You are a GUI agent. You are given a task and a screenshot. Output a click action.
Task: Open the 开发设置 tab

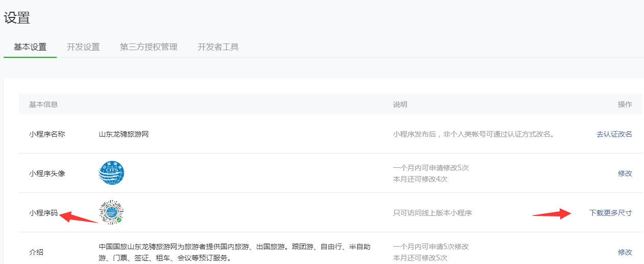point(83,47)
